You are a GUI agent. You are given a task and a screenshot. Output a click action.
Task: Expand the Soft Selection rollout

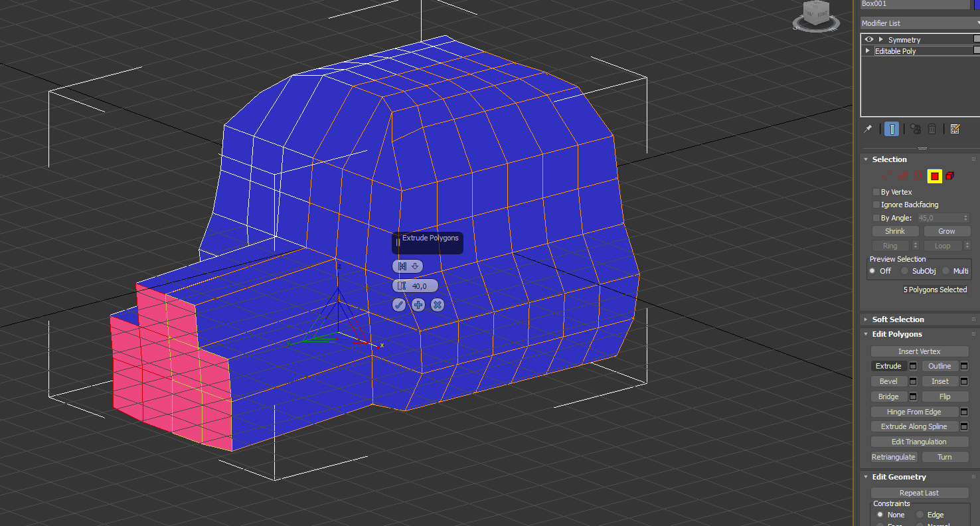coord(866,319)
